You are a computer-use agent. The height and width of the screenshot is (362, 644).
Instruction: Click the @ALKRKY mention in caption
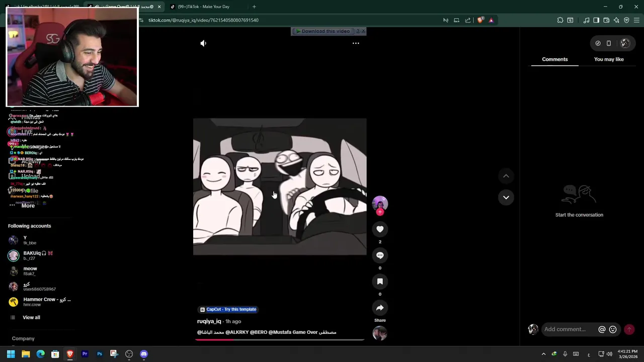236,332
